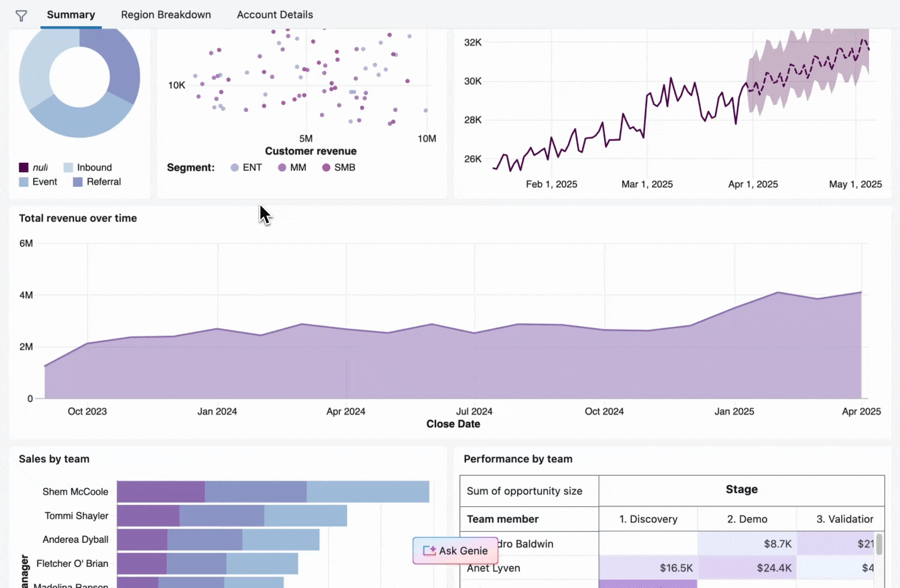
Task: Switch to the Region Breakdown tab
Action: (x=166, y=15)
